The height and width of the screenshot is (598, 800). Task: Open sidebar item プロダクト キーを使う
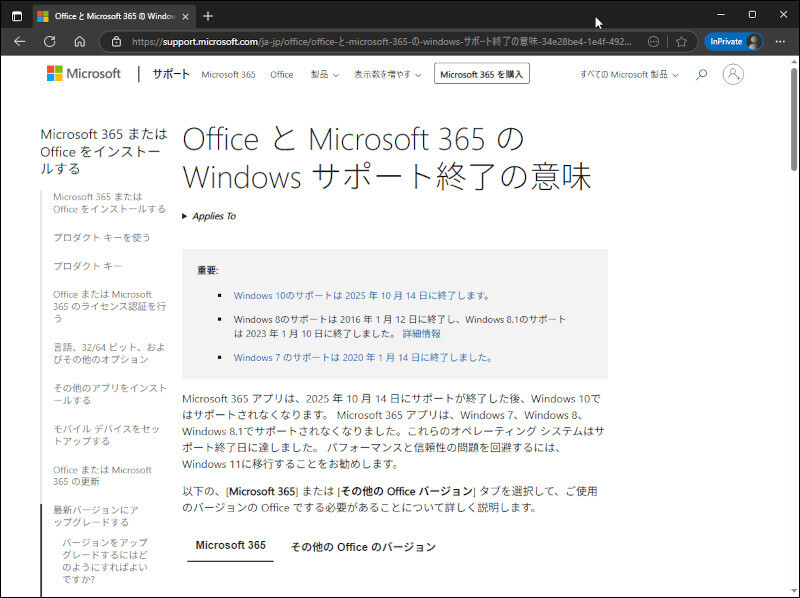coord(102,238)
